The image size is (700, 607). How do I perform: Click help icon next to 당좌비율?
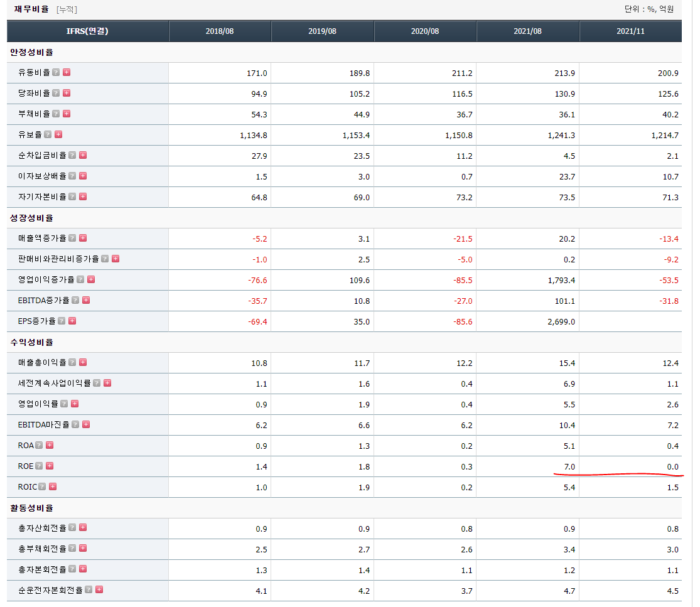point(56,93)
